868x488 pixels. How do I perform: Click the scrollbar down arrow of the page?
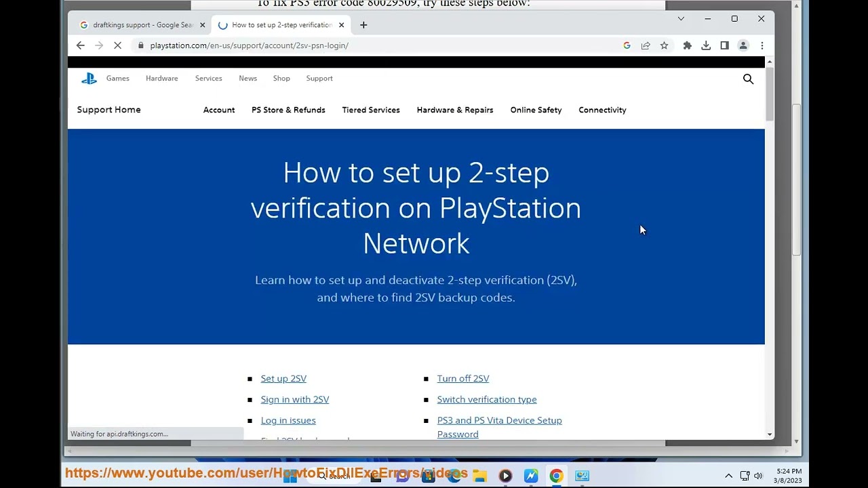click(770, 434)
